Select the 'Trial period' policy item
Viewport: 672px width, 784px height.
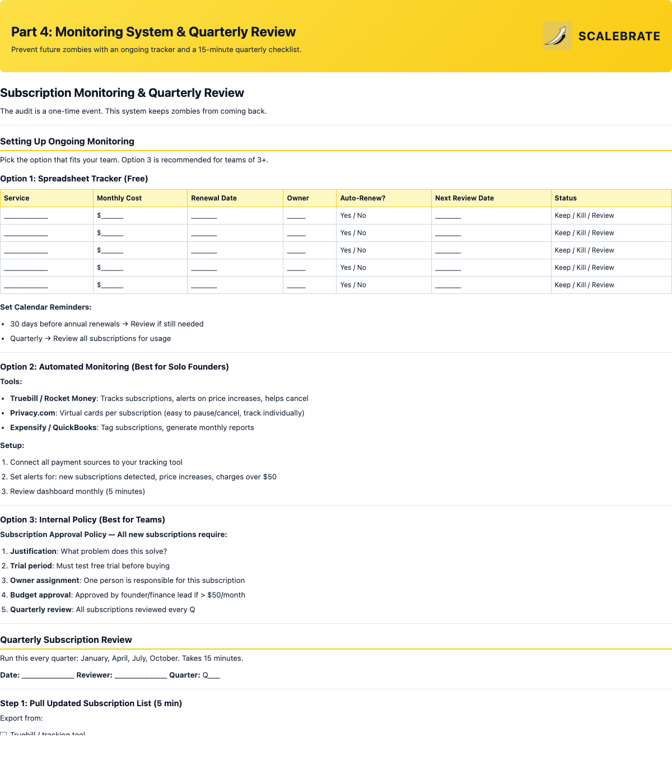pyautogui.click(x=90, y=566)
